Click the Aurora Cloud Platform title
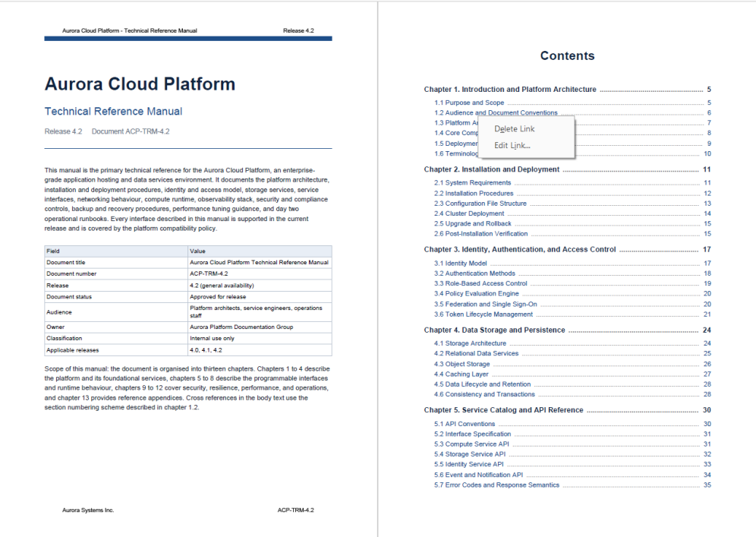The height and width of the screenshot is (537, 756). [x=140, y=84]
